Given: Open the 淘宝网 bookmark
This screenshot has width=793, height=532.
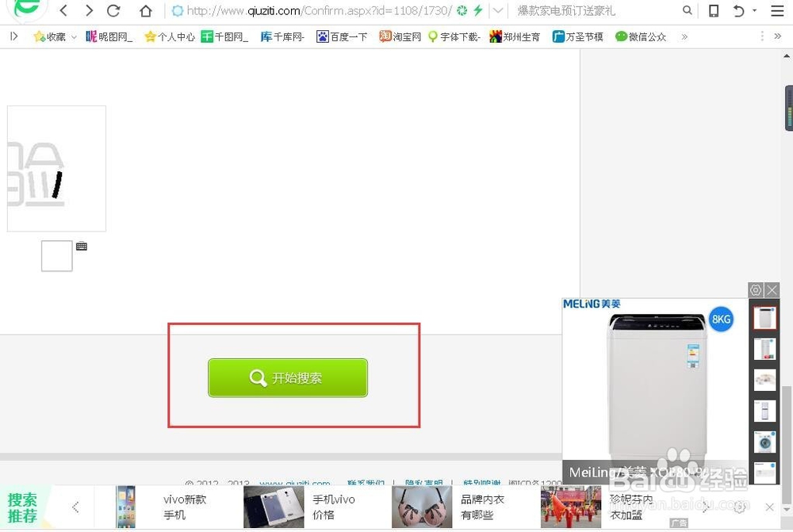Looking at the screenshot, I should [x=404, y=36].
